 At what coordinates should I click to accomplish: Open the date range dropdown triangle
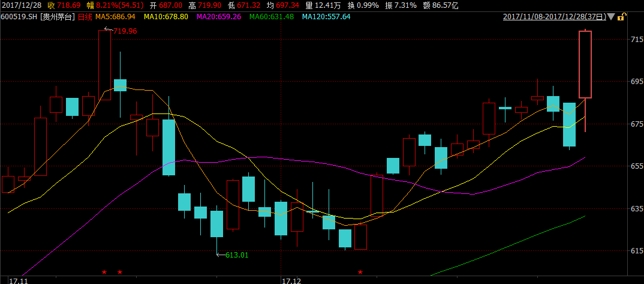coord(611,17)
